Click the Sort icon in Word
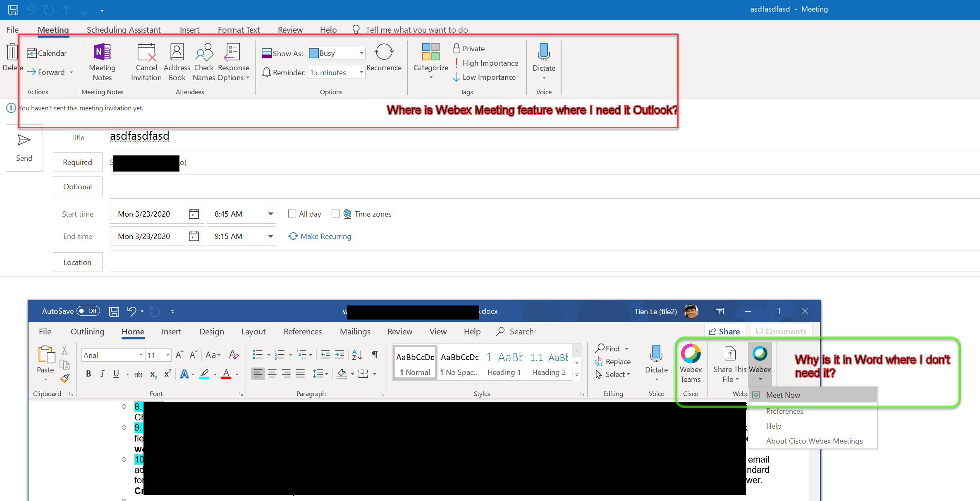This screenshot has height=501, width=980. [x=357, y=354]
